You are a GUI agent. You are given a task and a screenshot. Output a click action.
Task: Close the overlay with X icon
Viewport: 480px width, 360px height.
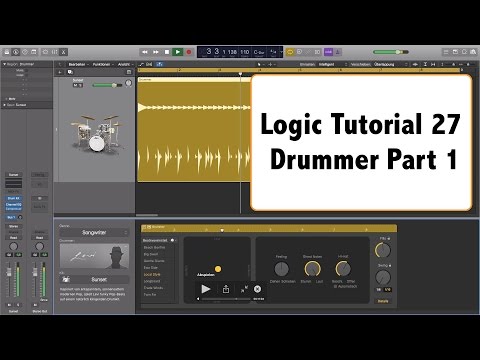click(257, 289)
